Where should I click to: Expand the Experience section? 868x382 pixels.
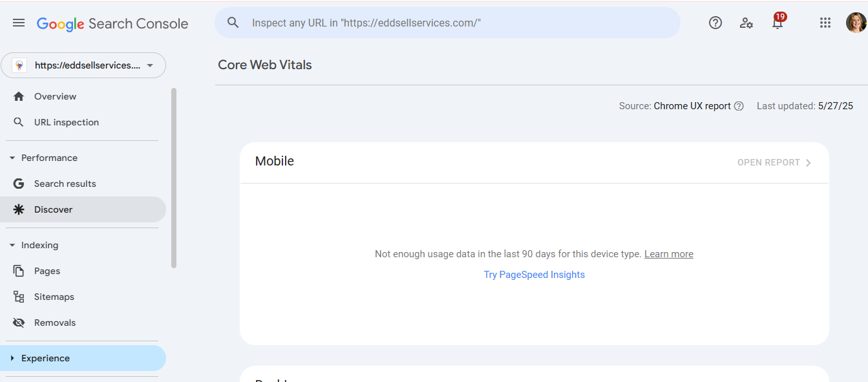click(x=12, y=358)
